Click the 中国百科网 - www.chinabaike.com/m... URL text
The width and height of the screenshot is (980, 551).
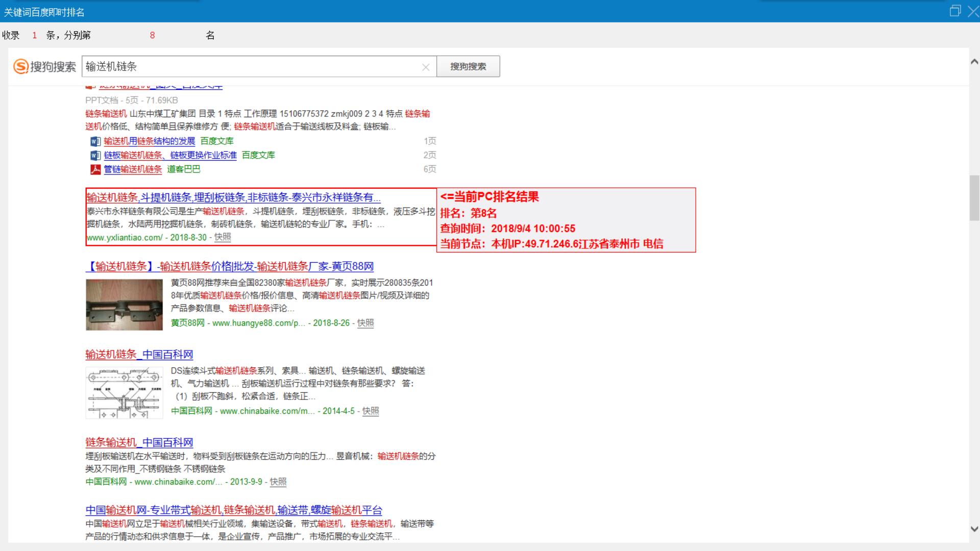point(243,411)
